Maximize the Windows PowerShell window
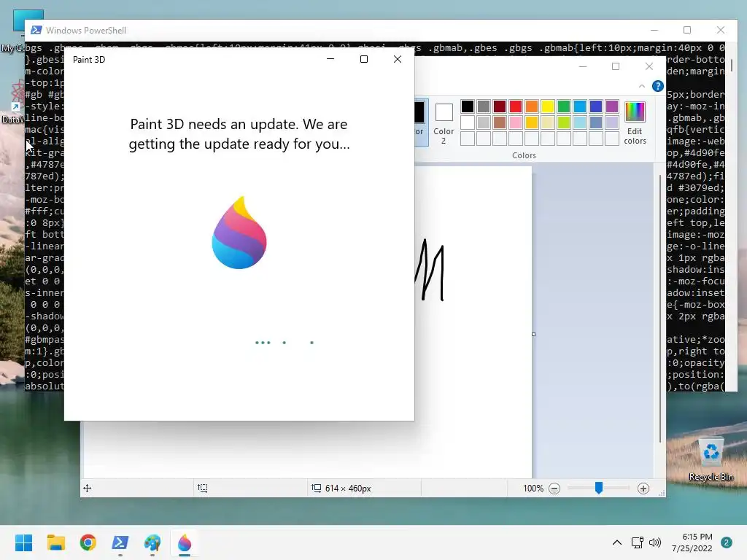 point(687,30)
